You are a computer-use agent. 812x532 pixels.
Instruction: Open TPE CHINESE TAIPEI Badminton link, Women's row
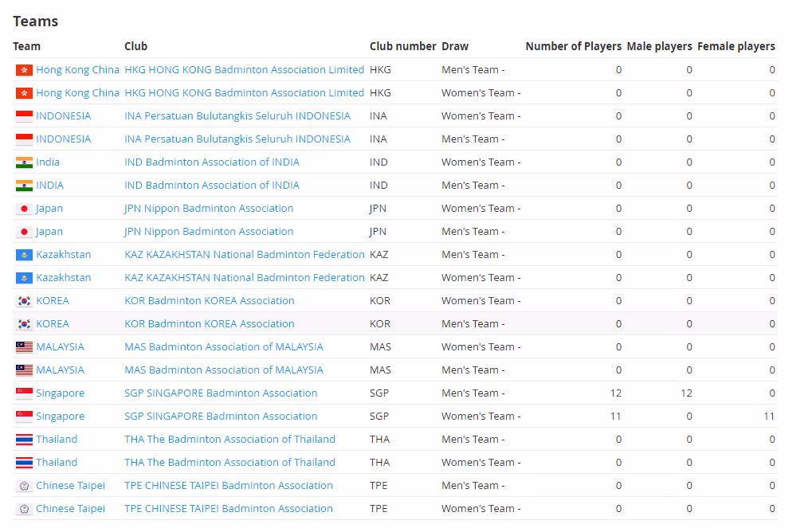(229, 509)
